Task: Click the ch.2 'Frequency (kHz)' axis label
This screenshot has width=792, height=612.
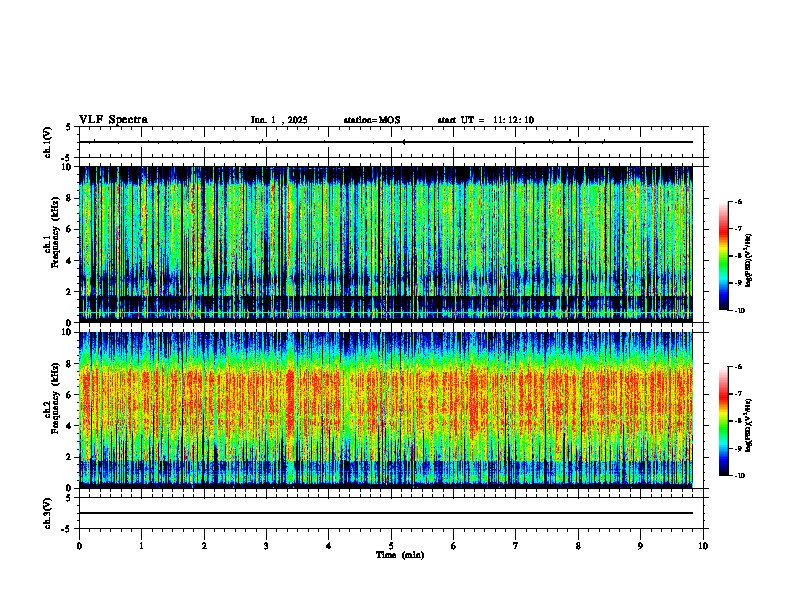Action: [x=55, y=398]
